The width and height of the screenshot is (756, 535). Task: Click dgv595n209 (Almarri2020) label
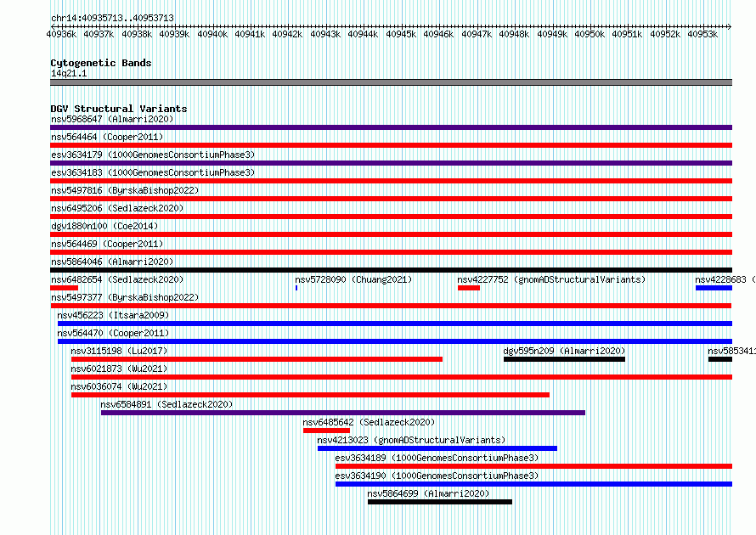click(564, 351)
